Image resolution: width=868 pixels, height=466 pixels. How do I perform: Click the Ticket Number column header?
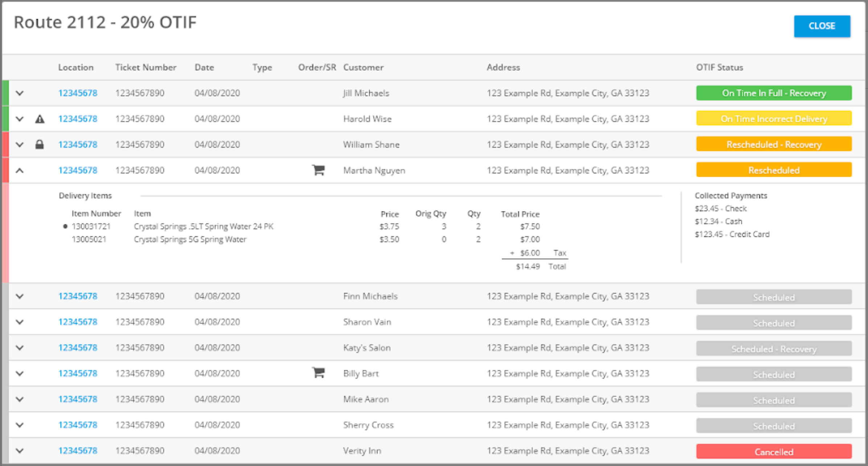(146, 67)
